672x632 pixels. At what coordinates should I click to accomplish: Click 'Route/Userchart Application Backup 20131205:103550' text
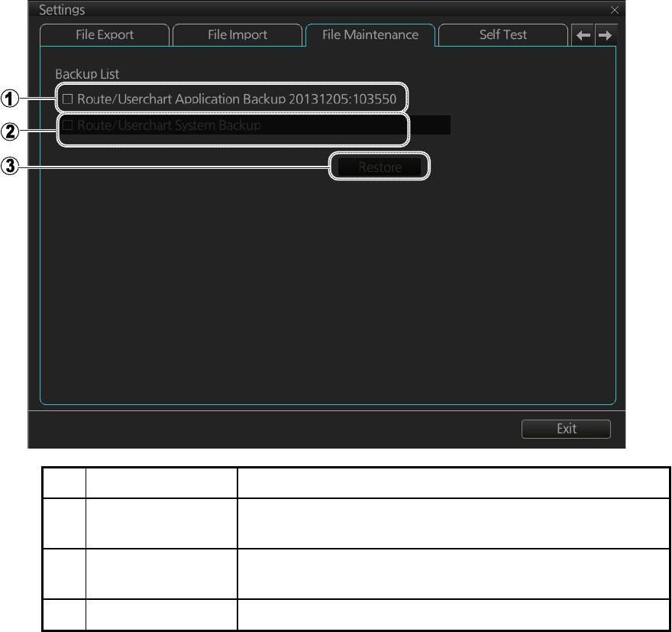pyautogui.click(x=237, y=99)
